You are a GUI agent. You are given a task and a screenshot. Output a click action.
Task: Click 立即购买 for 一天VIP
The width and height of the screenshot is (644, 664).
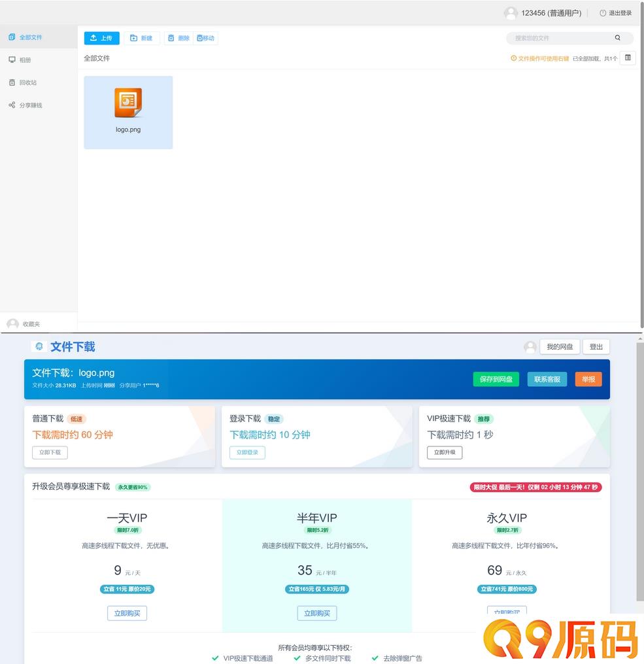click(x=127, y=613)
